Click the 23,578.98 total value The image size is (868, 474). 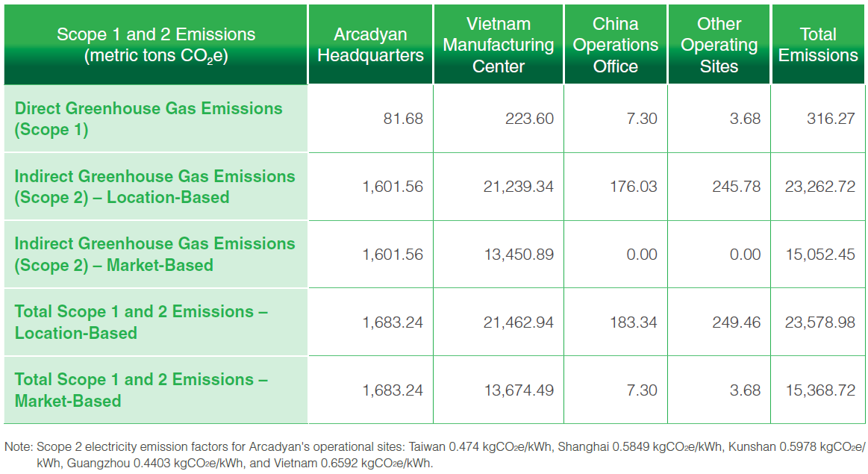pos(819,322)
